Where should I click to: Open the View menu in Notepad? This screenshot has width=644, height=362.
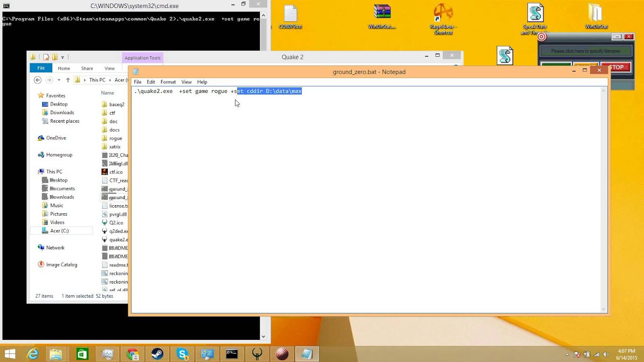pyautogui.click(x=186, y=82)
